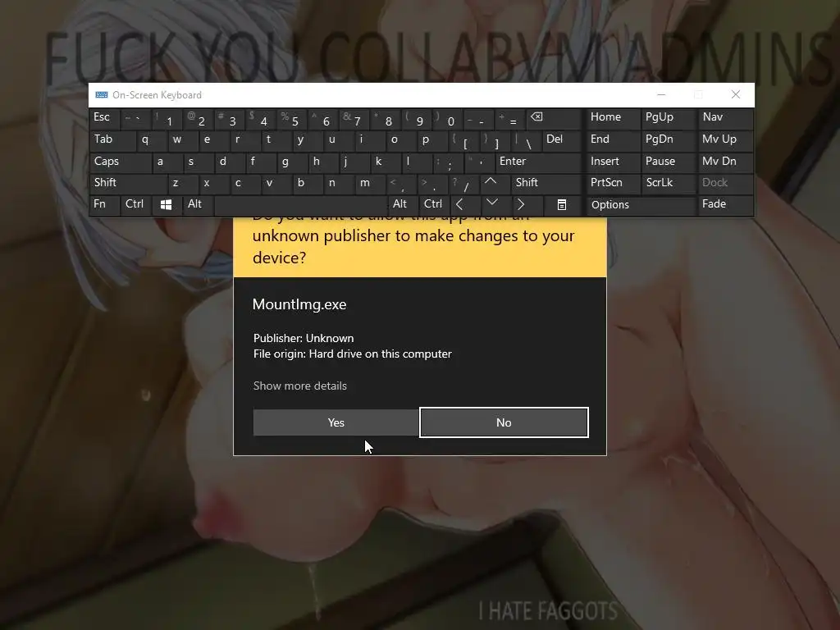Minimize the On-Screen Keyboard window
This screenshot has height=630, width=840.
[661, 95]
